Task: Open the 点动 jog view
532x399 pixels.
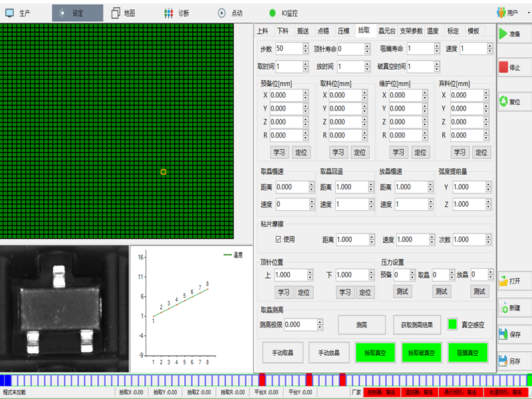Action: point(230,13)
